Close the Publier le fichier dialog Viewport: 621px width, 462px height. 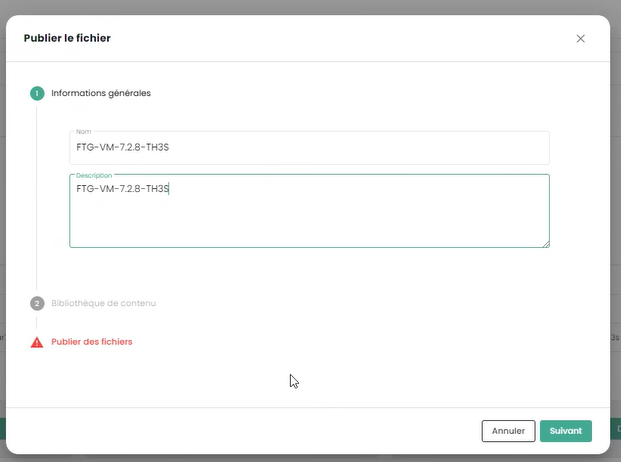click(x=581, y=38)
